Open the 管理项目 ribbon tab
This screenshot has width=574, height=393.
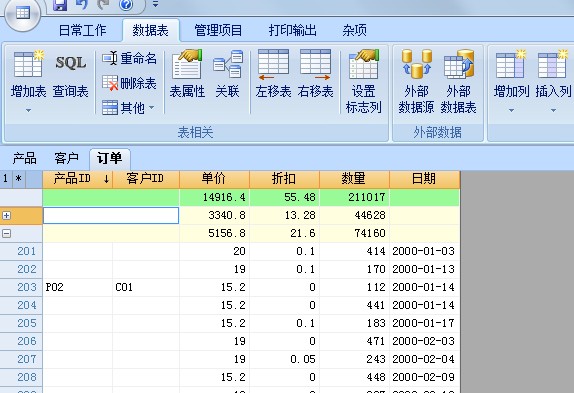218,30
